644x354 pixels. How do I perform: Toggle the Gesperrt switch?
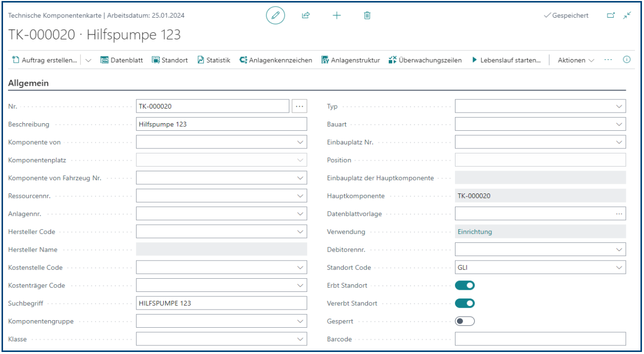465,321
